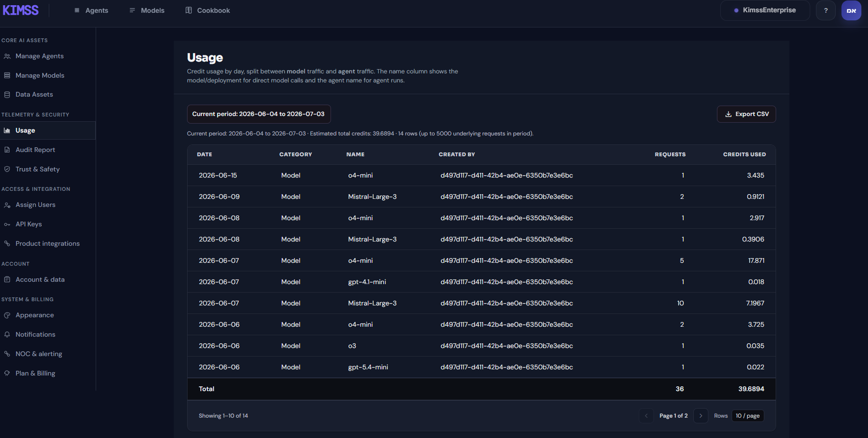Click the Data Assets database icon
The width and height of the screenshot is (868, 438).
pyautogui.click(x=7, y=95)
